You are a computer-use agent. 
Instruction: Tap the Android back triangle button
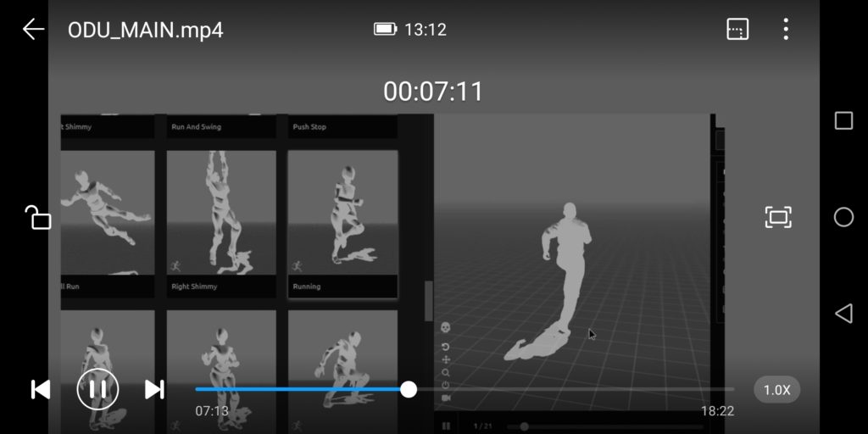click(x=843, y=314)
